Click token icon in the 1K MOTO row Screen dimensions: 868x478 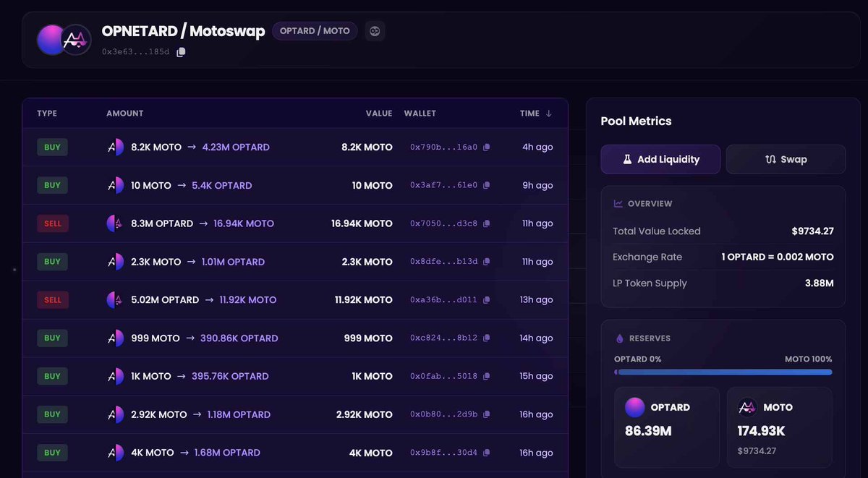(115, 376)
